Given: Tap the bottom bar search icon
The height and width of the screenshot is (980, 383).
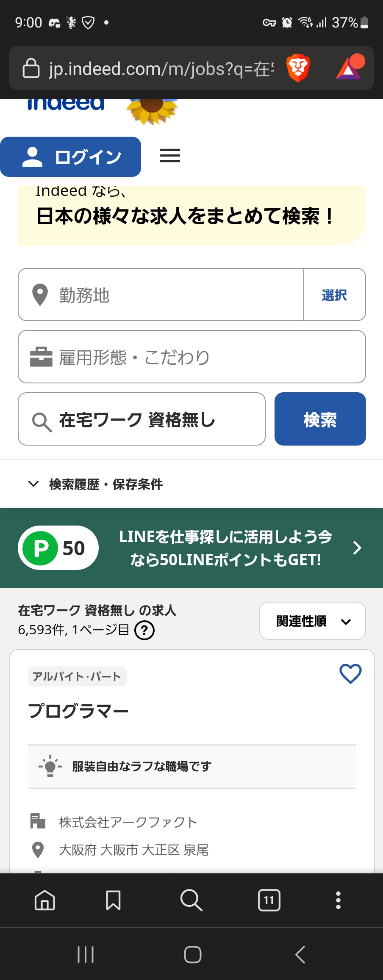Looking at the screenshot, I should coord(191,900).
